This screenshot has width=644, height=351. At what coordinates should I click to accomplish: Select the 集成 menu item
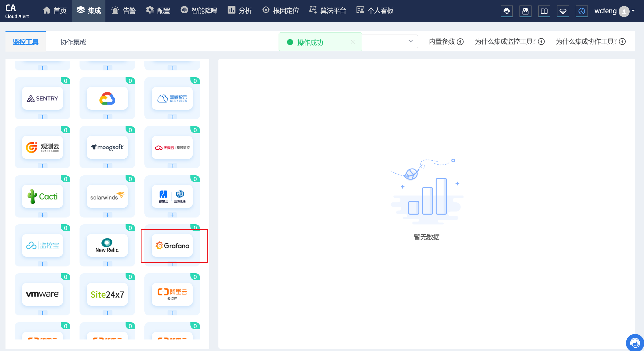click(89, 11)
